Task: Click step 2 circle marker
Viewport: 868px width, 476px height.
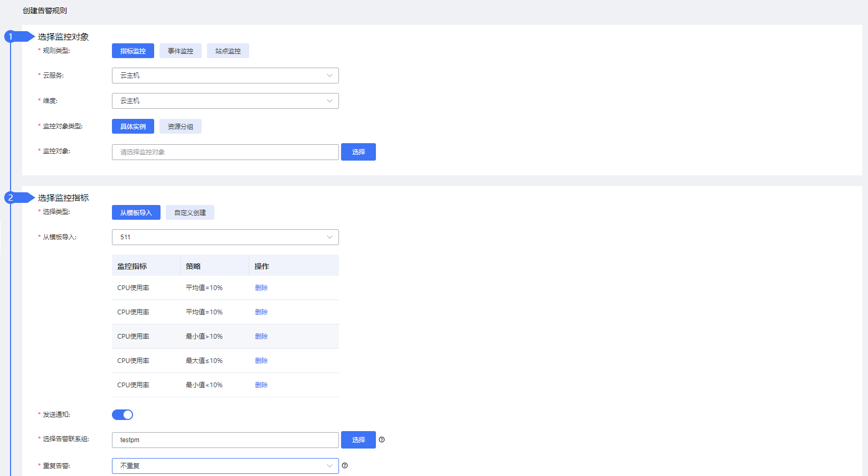Action: (11, 198)
